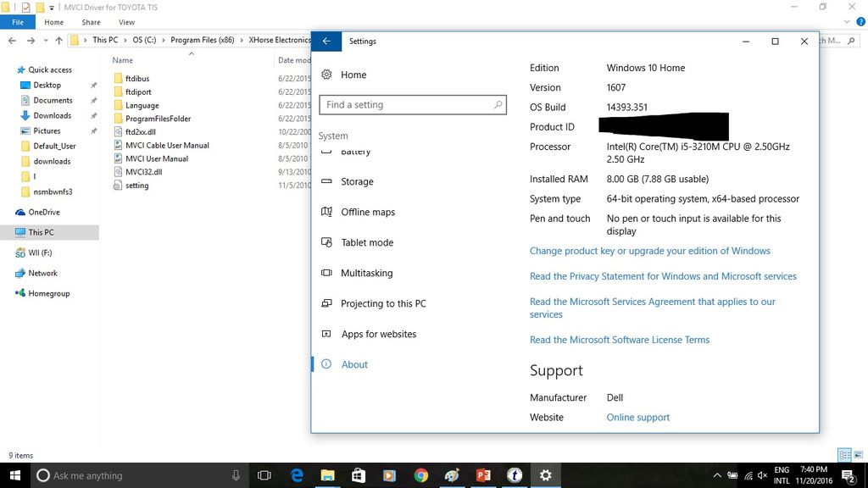Show hidden system tray icons
The image size is (868, 488).
[717, 475]
